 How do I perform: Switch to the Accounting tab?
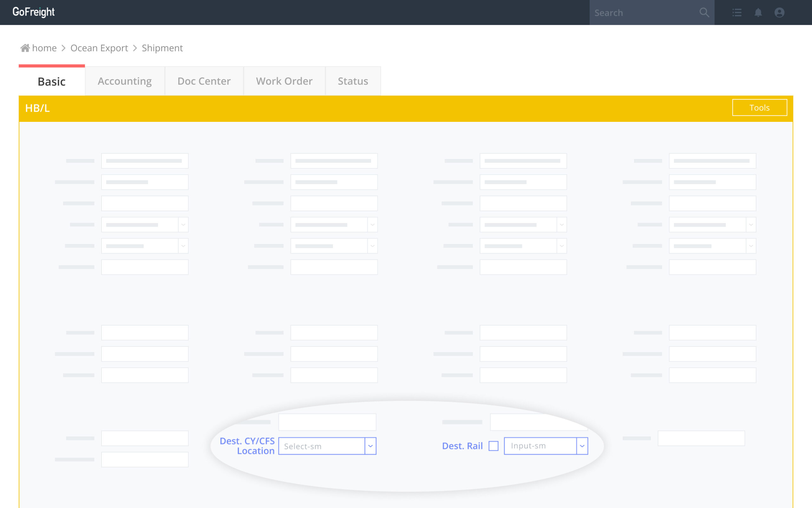pos(125,81)
